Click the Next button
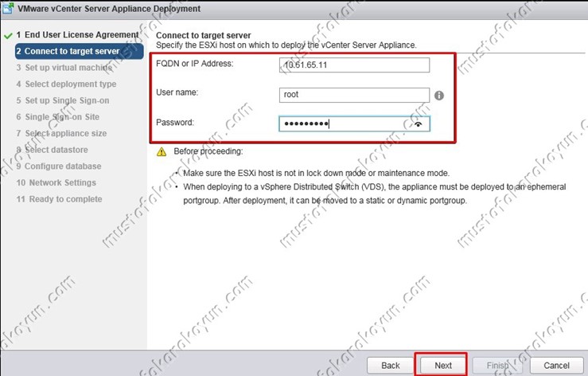Screen dimensions: 588x376 [443, 366]
